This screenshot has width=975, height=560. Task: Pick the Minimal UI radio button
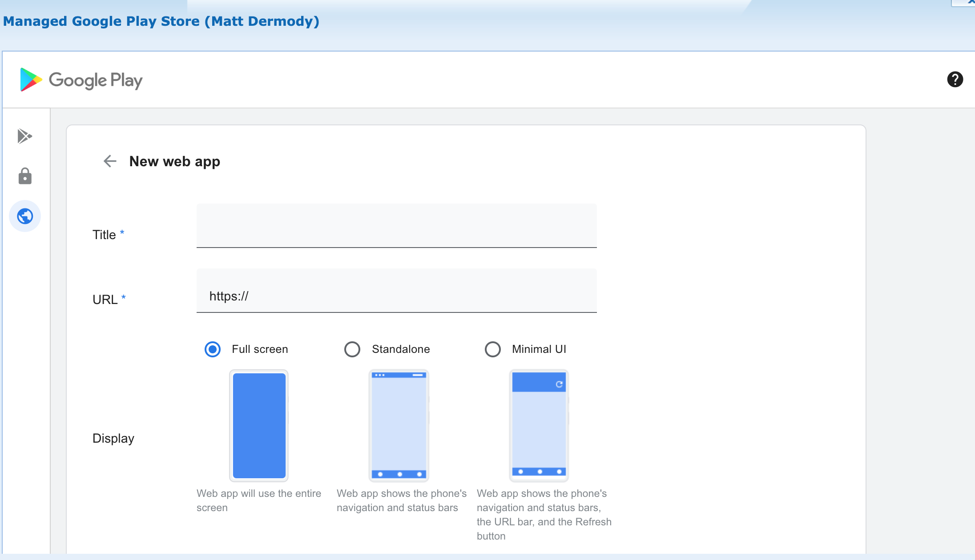[x=492, y=349]
